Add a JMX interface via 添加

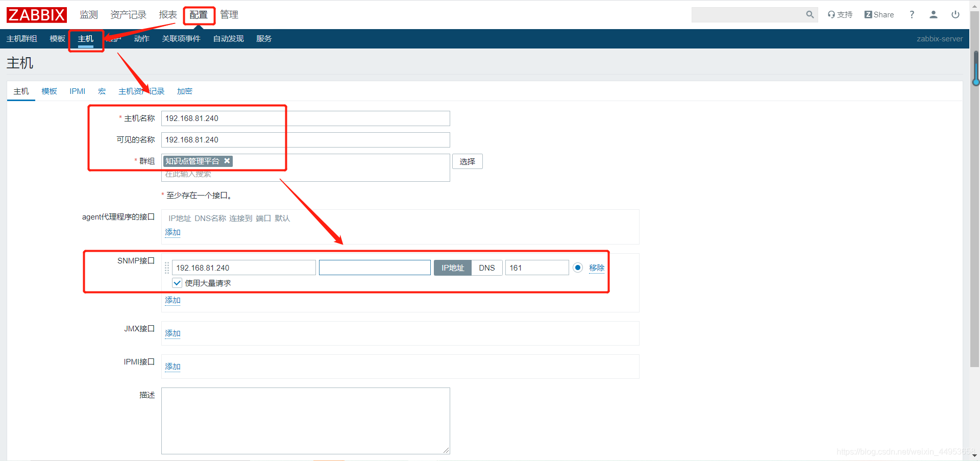(x=173, y=333)
